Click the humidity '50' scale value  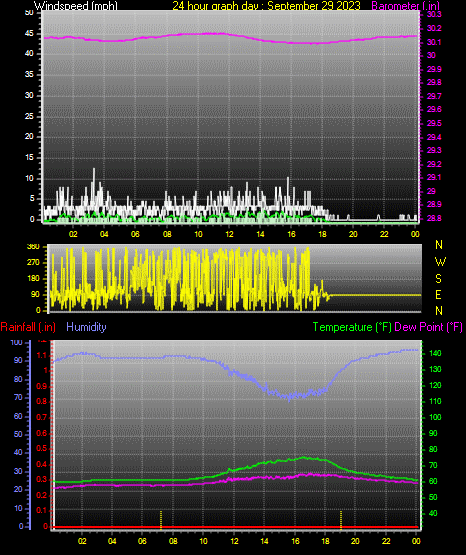(x=18, y=434)
